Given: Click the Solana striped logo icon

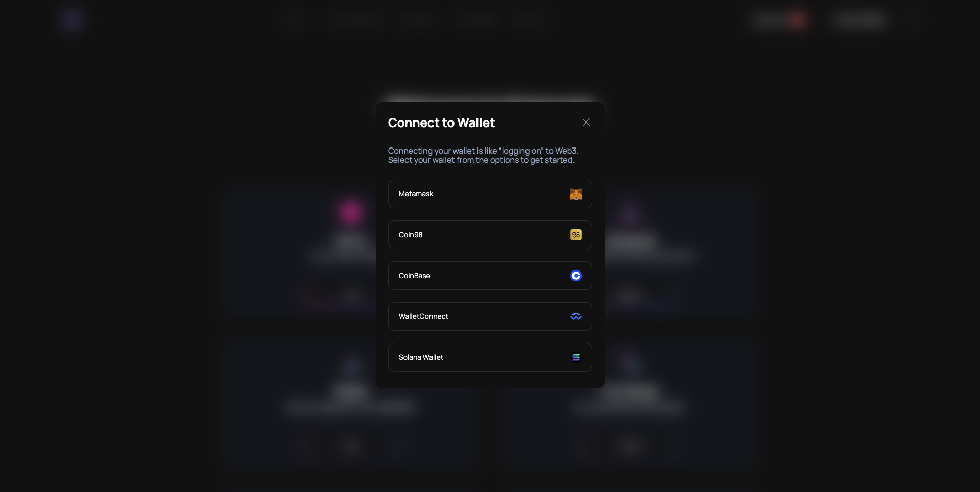Looking at the screenshot, I should 576,357.
